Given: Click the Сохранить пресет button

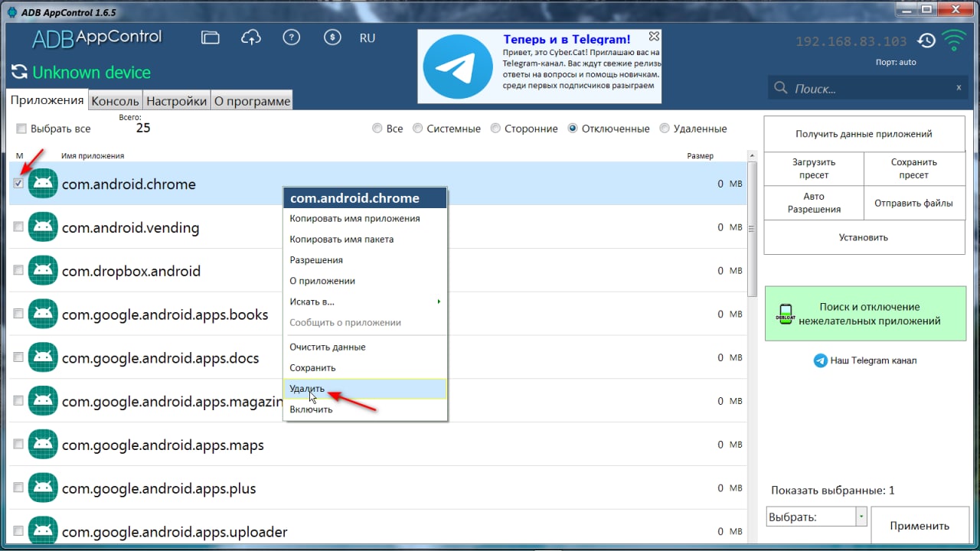Looking at the screenshot, I should pos(915,168).
